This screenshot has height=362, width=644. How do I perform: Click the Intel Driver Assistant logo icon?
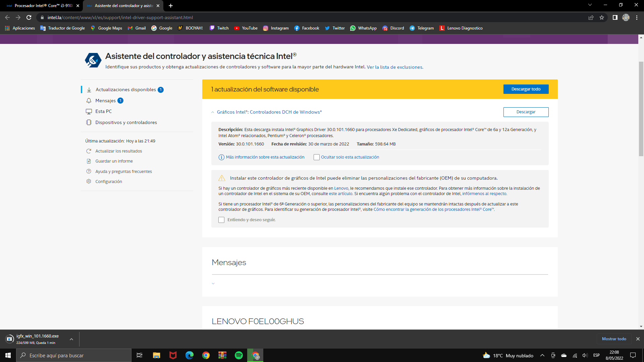pyautogui.click(x=93, y=60)
